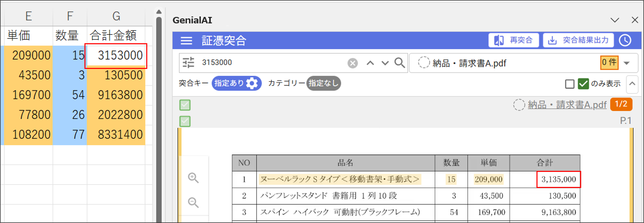The height and width of the screenshot is (223, 644).
Task: Zoom in on the PDF preview
Action: (193, 178)
